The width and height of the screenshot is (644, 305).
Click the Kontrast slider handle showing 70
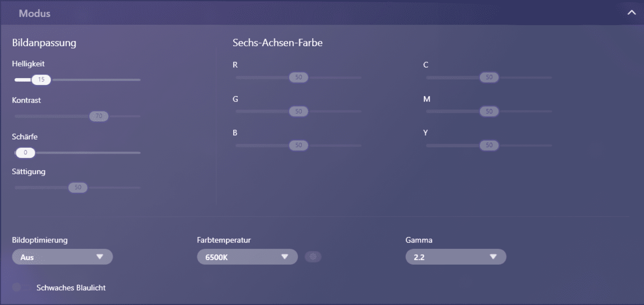(99, 116)
